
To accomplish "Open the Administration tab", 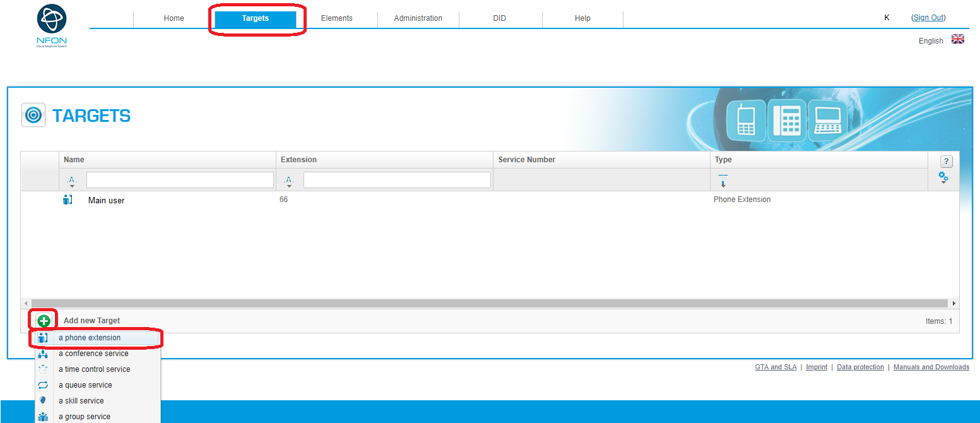I will [x=418, y=18].
